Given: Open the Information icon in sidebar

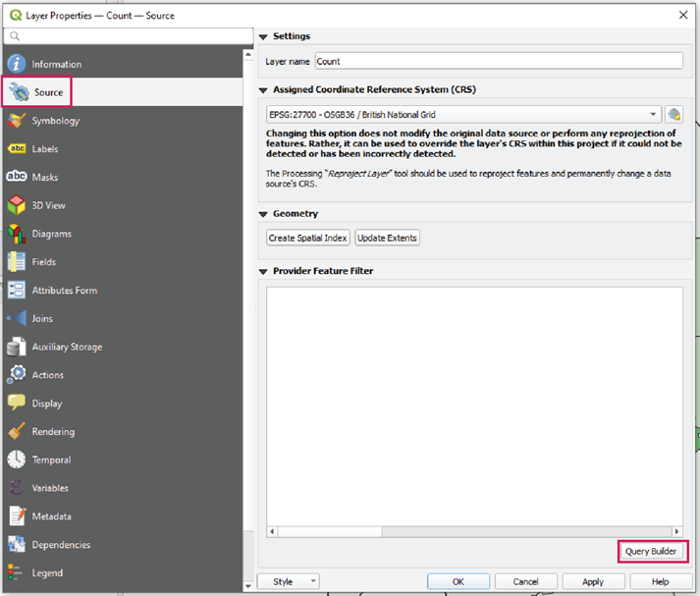Looking at the screenshot, I should click(x=17, y=64).
